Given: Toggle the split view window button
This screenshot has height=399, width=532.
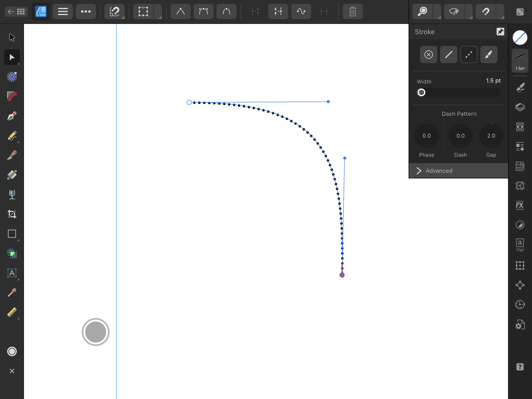Looking at the screenshot, I should coord(520,12).
